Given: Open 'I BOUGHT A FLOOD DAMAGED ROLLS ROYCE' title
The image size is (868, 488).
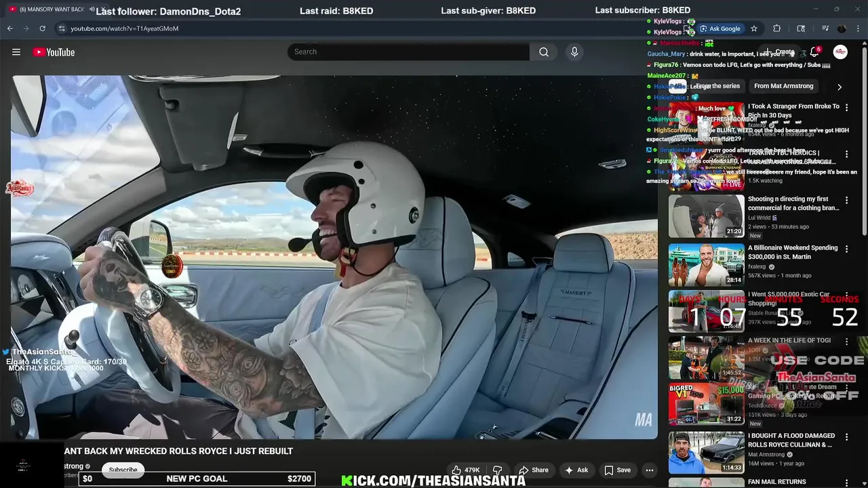Looking at the screenshot, I should click(x=791, y=440).
